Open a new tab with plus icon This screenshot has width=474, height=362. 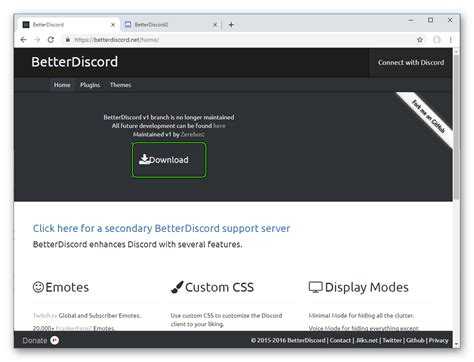pos(231,25)
